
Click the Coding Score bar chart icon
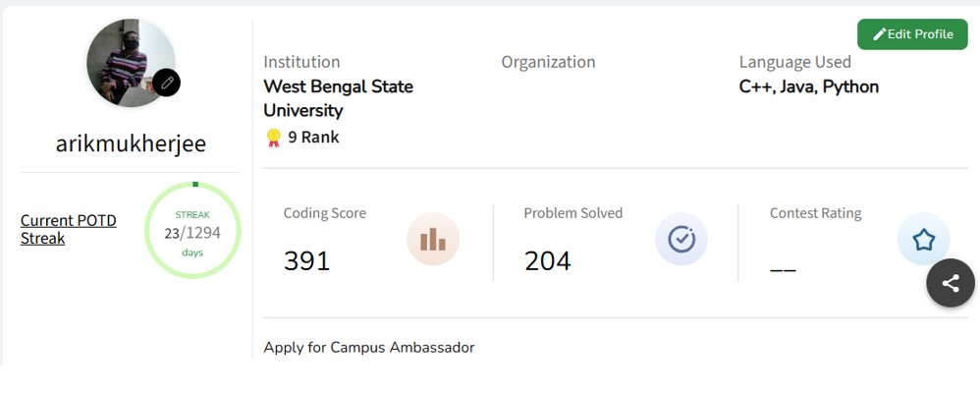pos(433,239)
